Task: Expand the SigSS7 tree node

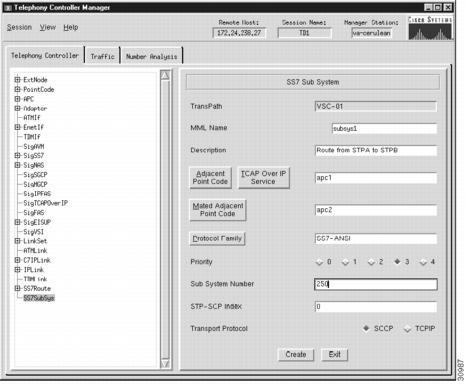Action: 17,155
